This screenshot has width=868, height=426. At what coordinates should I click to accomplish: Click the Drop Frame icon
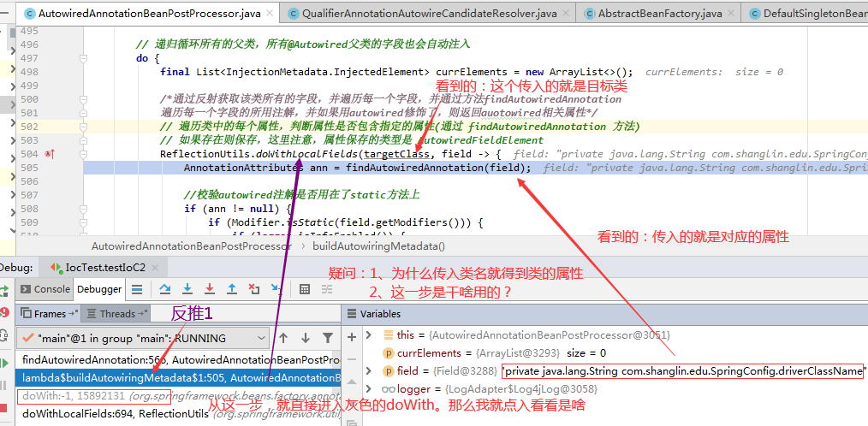click(x=254, y=289)
